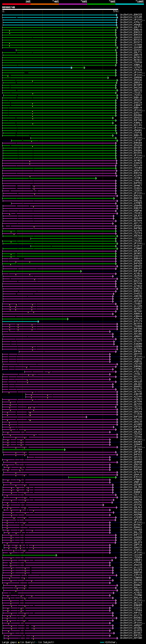Select the UniRef100_Q6Z7L5 label
Screen dimensions: 146x644
pos(131,603)
